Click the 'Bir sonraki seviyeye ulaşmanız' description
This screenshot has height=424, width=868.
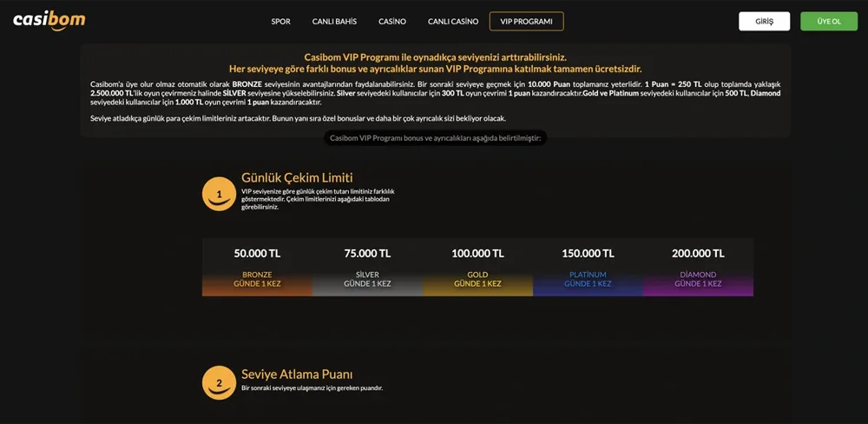click(312, 388)
